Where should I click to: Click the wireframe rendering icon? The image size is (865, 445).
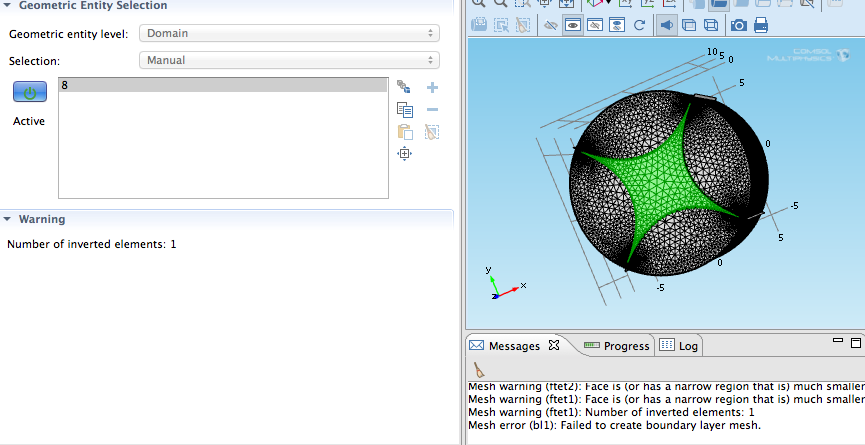[710, 25]
